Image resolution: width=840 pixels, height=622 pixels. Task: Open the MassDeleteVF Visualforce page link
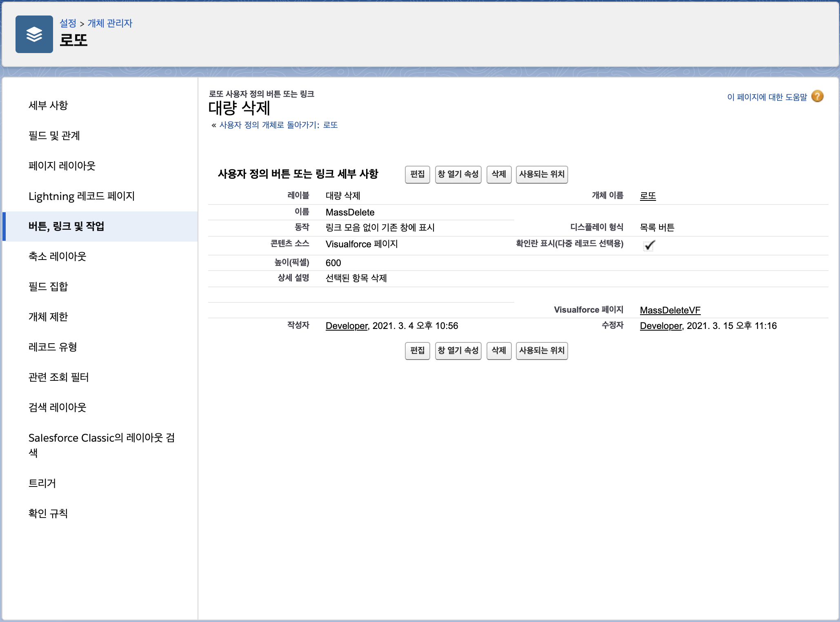670,310
